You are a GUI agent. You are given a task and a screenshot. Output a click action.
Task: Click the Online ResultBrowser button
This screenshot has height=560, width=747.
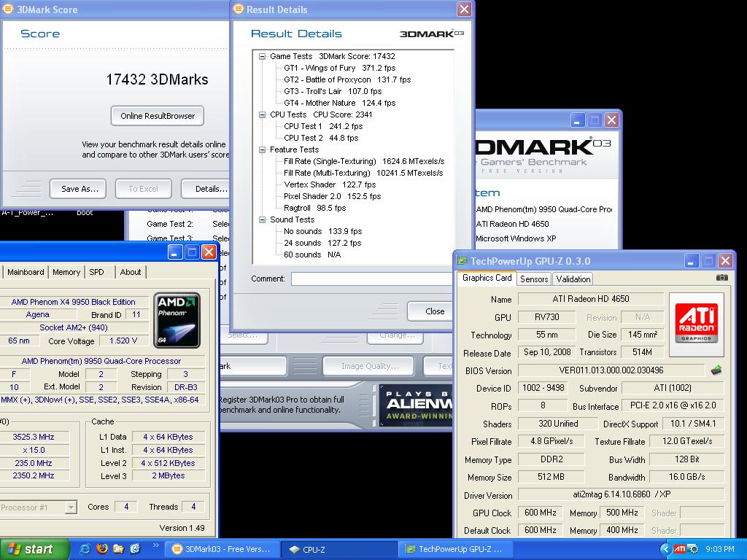click(x=158, y=116)
